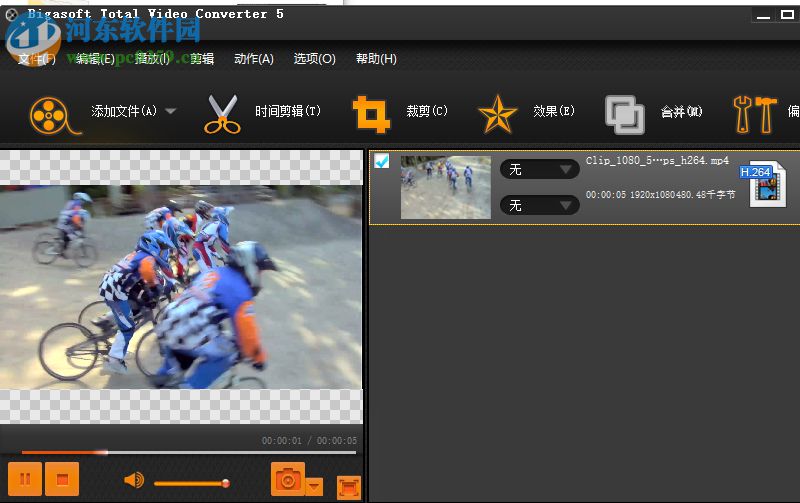Click the 效果(E) effect label
800x503 pixels.
pos(554,111)
